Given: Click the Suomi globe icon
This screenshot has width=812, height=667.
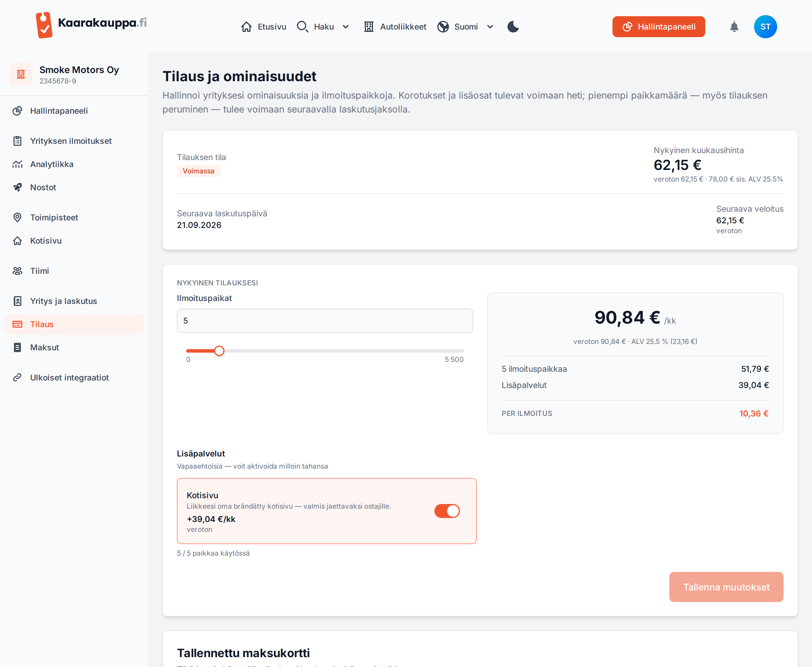Looking at the screenshot, I should (443, 27).
